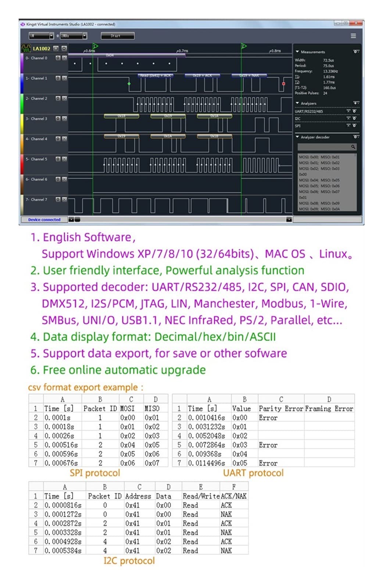Click the LA1002 collapse channels icon
The width and height of the screenshot is (383, 588).
click(56, 48)
